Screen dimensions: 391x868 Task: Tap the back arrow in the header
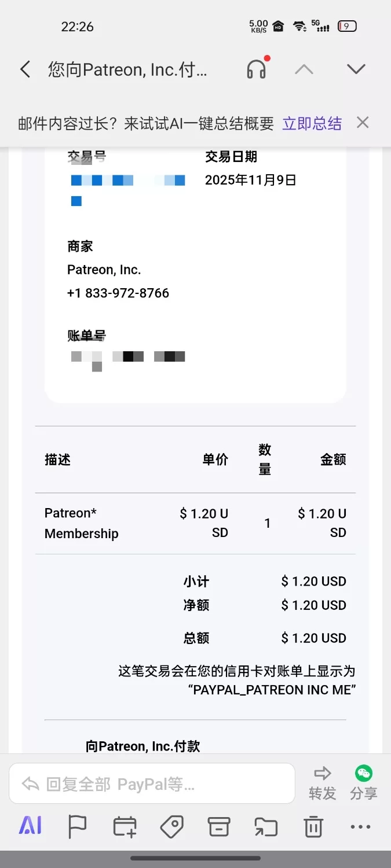tap(25, 69)
